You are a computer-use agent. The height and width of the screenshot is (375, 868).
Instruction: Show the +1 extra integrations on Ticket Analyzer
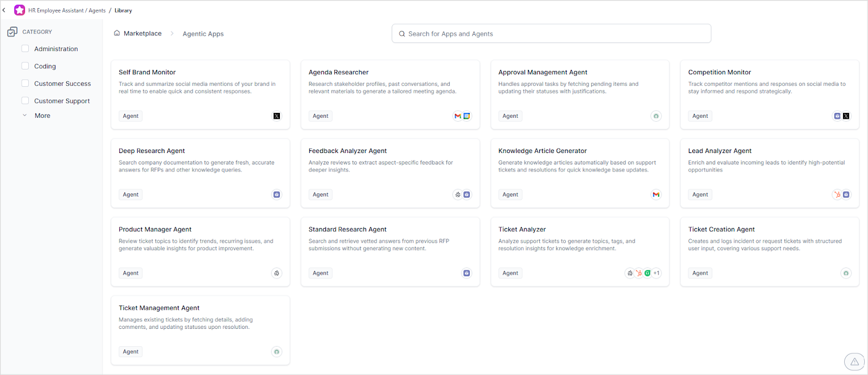pyautogui.click(x=656, y=274)
